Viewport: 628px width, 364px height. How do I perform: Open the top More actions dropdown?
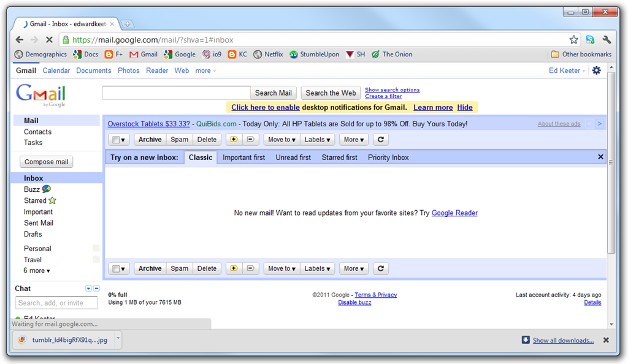(x=354, y=139)
